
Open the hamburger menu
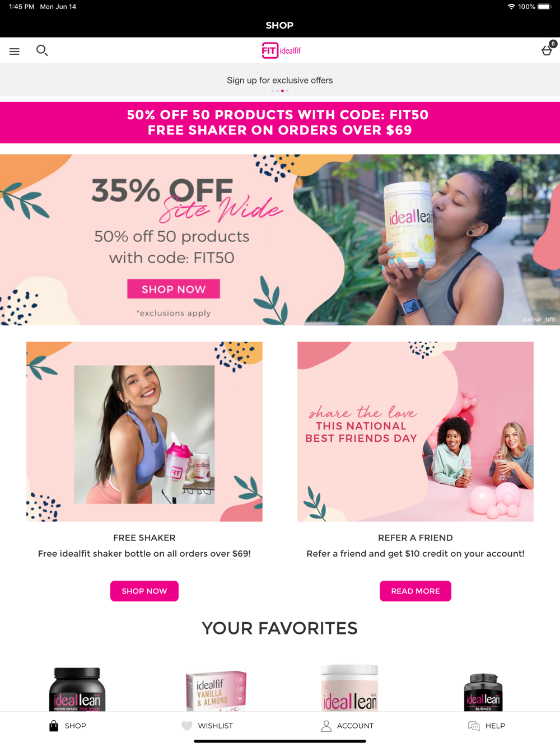tap(15, 51)
